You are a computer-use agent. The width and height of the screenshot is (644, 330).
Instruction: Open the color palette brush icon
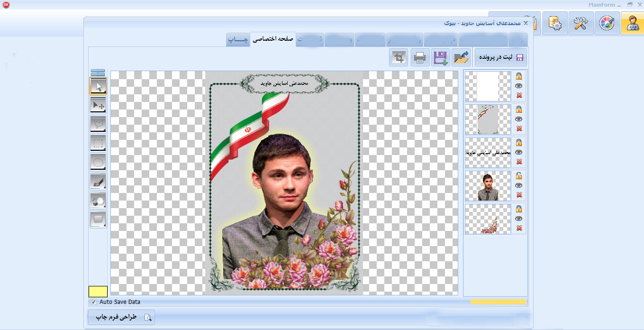point(607,23)
